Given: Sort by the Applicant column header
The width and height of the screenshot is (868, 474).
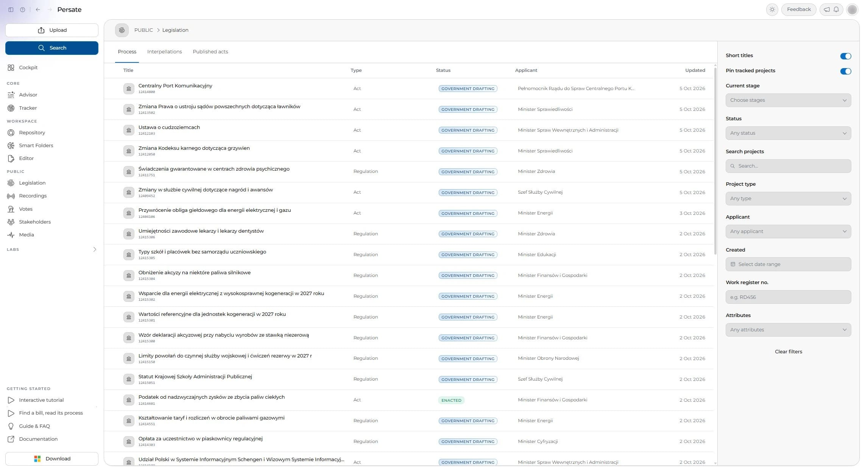Looking at the screenshot, I should tap(526, 70).
